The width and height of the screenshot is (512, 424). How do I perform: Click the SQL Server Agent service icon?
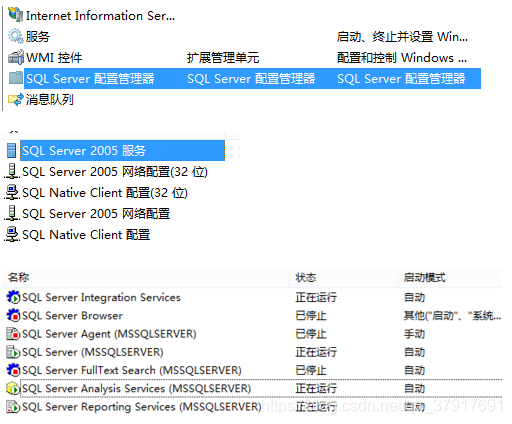[13, 334]
